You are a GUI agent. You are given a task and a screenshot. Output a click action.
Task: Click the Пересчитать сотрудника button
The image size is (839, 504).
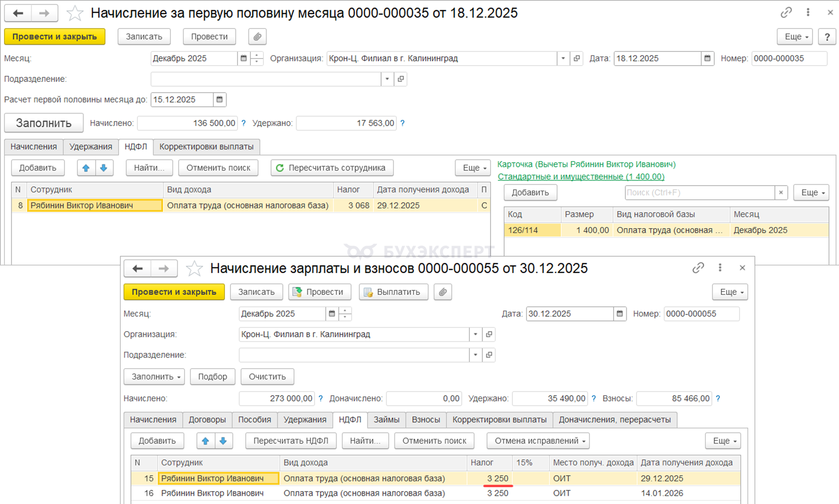(x=332, y=168)
